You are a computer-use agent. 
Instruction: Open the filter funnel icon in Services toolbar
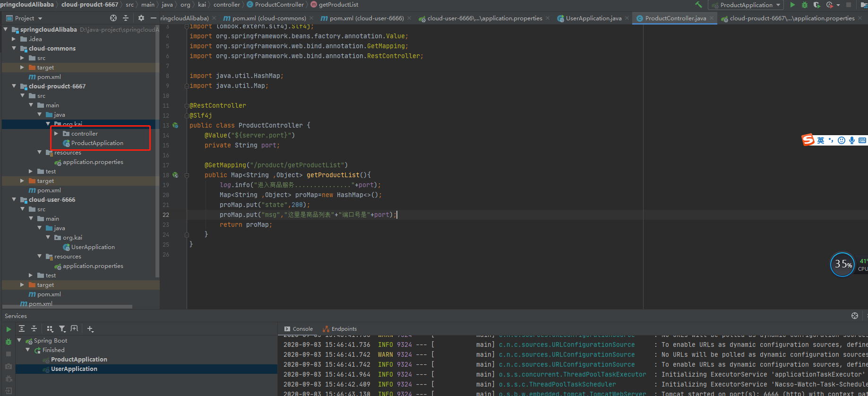tap(62, 328)
